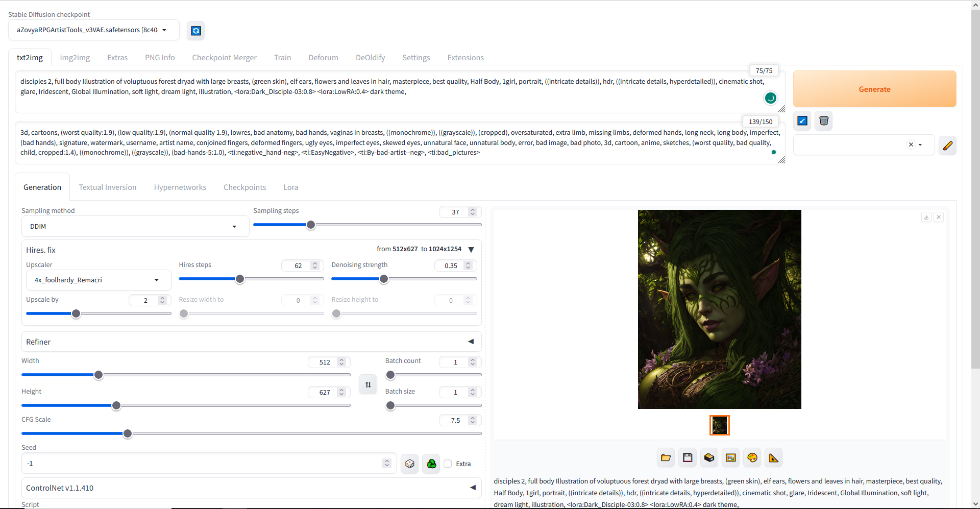The height and width of the screenshot is (509, 980).
Task: Open the Lora tab
Action: 290,187
